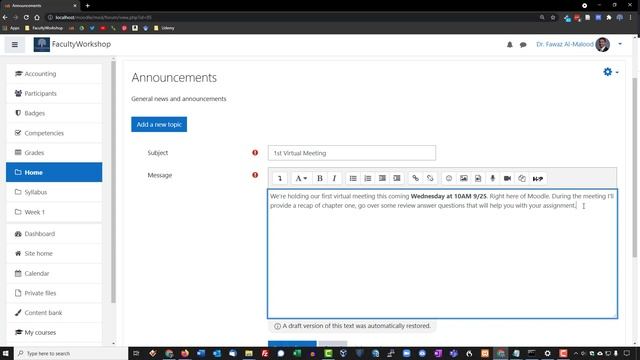Open the emoji picker in editor toolbar

coord(449,178)
